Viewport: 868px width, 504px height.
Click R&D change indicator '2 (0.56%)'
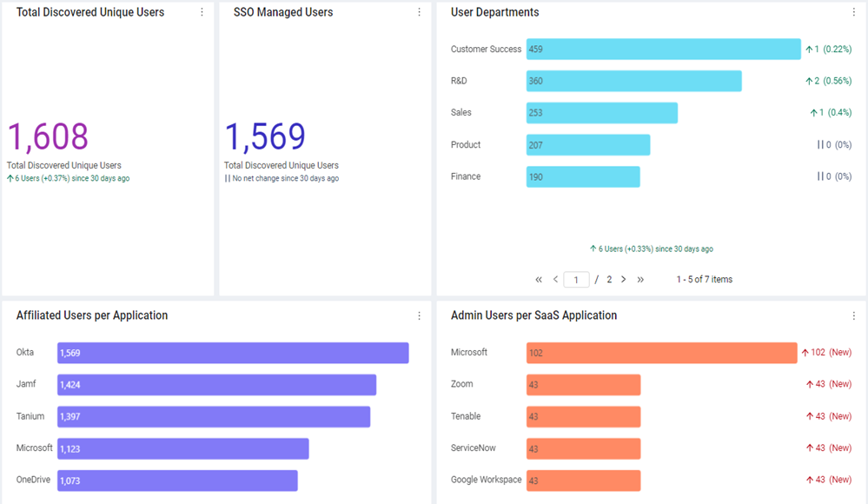[x=829, y=81]
